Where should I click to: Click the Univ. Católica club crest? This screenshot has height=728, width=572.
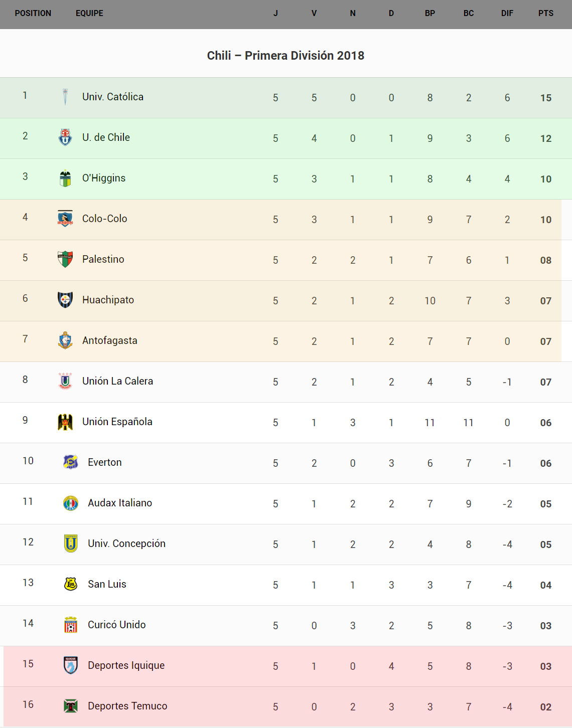pos(65,97)
